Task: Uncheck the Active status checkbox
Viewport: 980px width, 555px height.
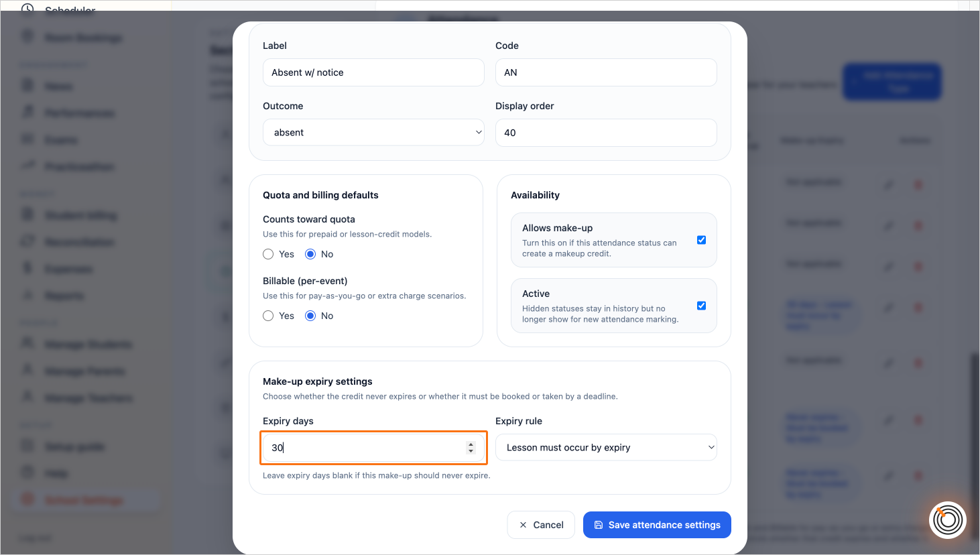Action: pyautogui.click(x=701, y=306)
